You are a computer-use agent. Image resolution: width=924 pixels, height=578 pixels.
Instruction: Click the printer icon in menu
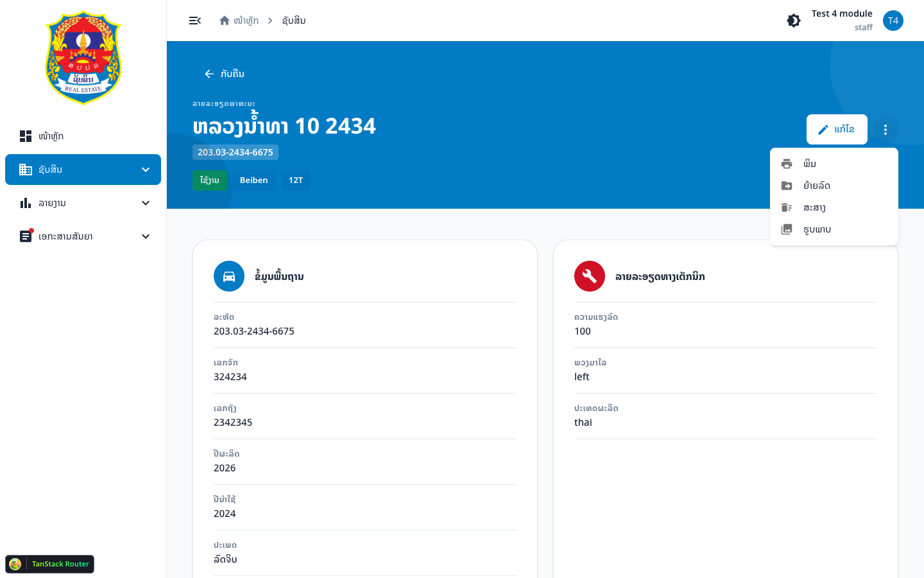(x=787, y=164)
